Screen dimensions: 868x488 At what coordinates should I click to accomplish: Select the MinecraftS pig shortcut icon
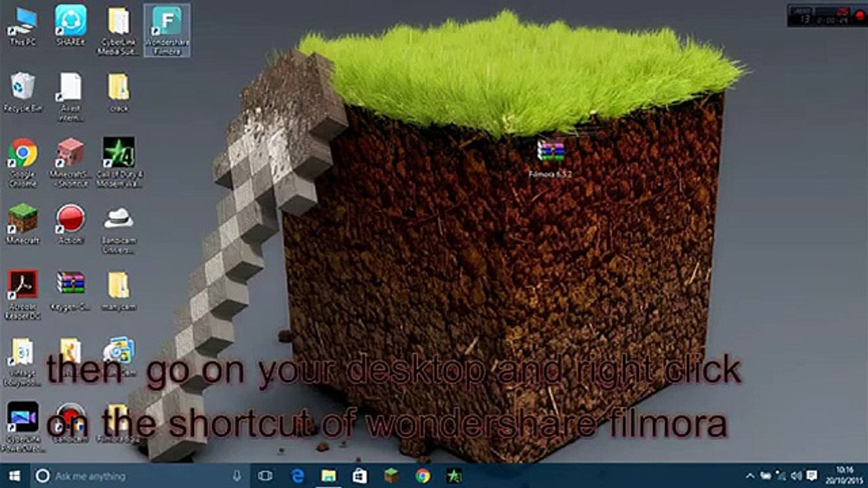pyautogui.click(x=71, y=162)
